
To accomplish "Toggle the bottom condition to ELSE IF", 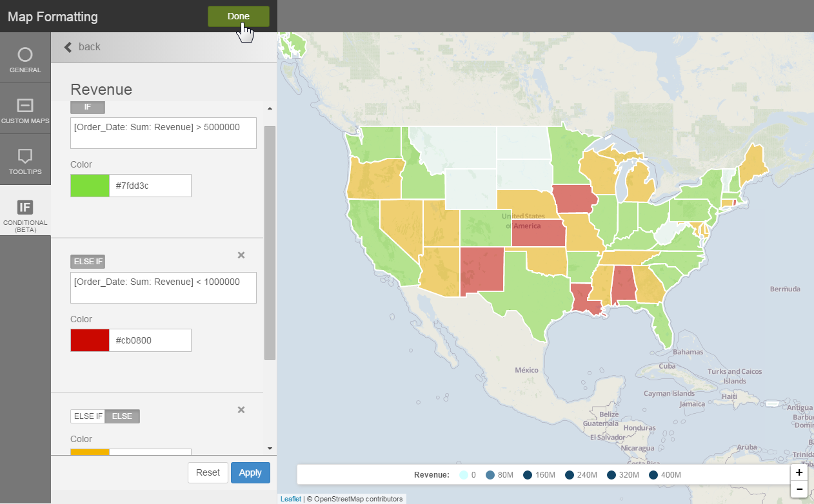I will tap(88, 416).
